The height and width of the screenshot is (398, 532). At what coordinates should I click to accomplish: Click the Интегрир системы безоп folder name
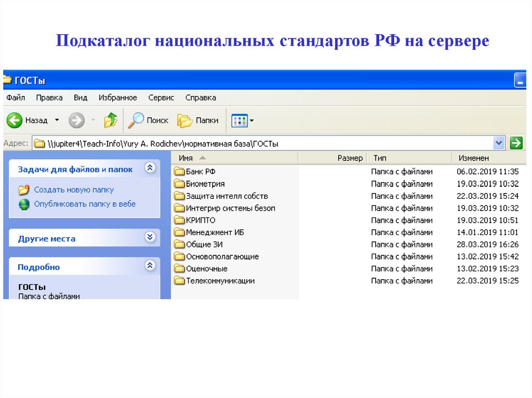(x=231, y=208)
